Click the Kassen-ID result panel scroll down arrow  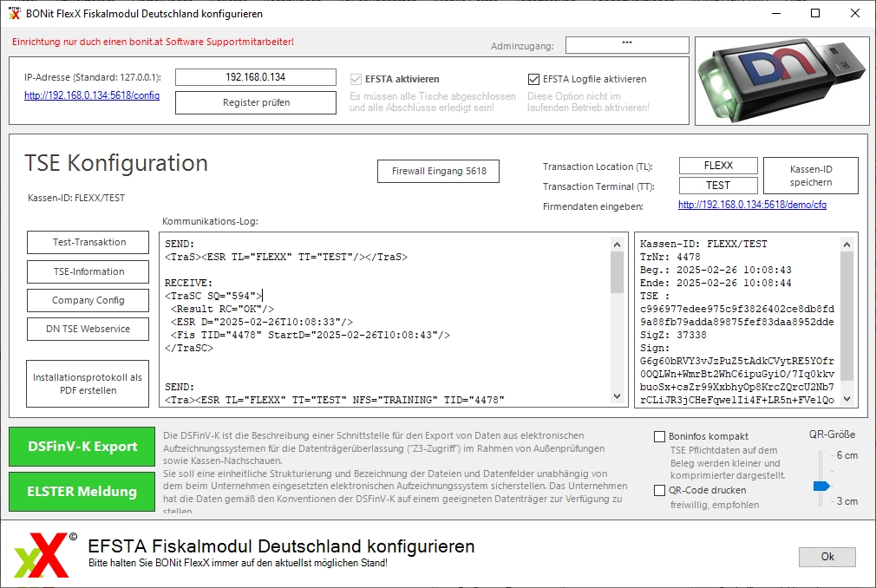click(847, 399)
